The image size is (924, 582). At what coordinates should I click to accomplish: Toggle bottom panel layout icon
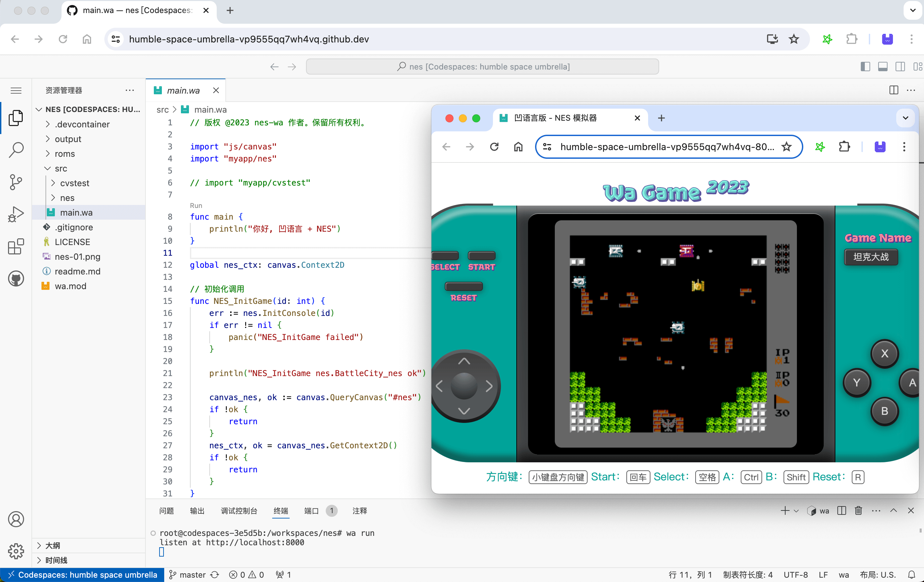883,67
